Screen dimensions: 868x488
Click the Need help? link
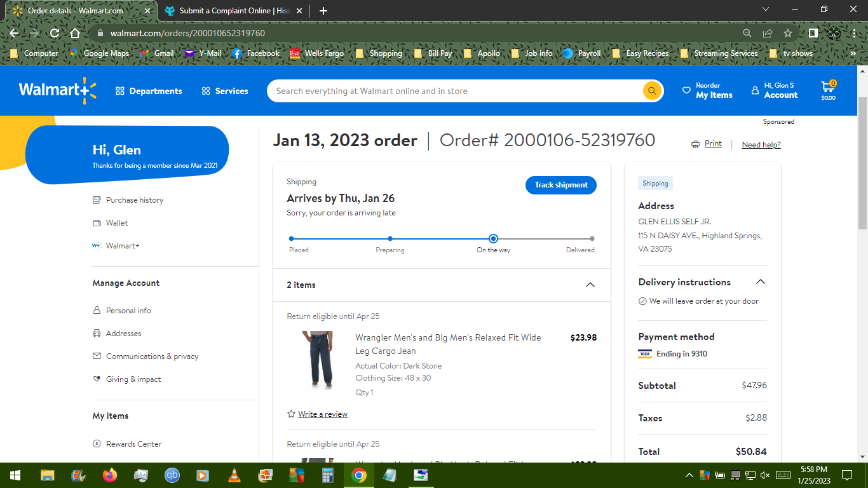[x=761, y=145]
